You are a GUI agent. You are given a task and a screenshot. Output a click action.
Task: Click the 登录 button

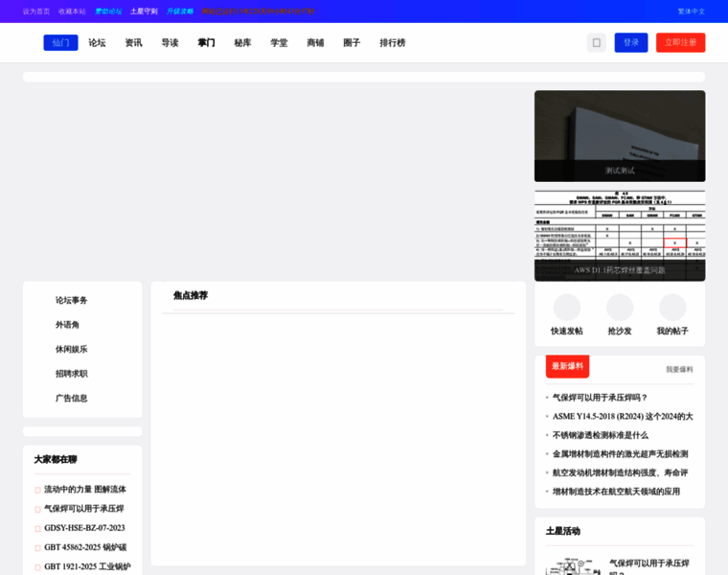(631, 43)
